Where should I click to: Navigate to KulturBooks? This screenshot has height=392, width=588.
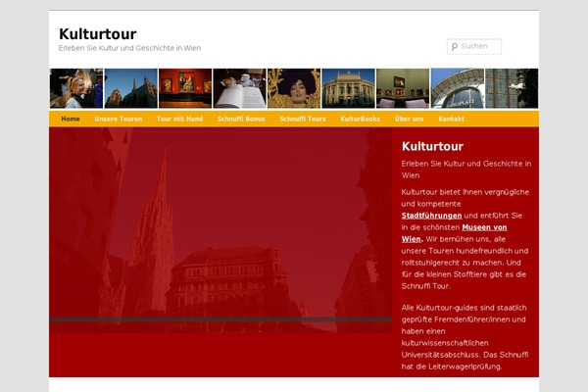tap(360, 119)
